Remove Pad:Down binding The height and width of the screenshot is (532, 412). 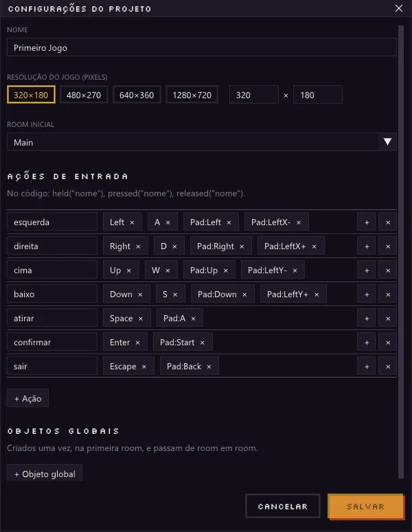pyautogui.click(x=244, y=295)
